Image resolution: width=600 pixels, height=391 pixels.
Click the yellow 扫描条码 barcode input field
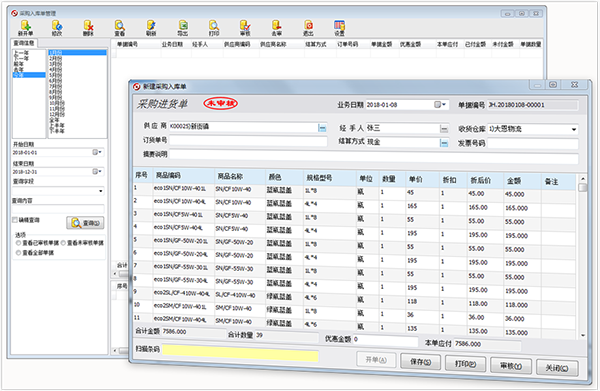click(240, 353)
